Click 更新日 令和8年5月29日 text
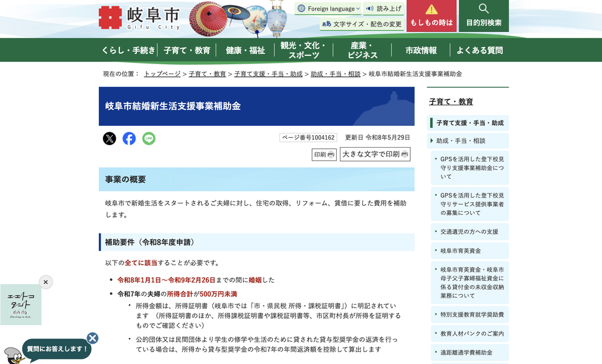602x364 pixels. point(377,138)
